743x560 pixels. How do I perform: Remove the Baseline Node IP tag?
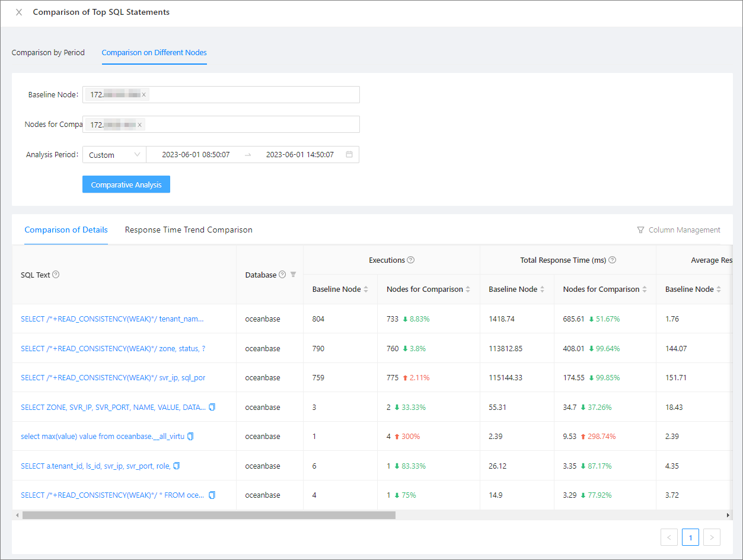(x=144, y=94)
